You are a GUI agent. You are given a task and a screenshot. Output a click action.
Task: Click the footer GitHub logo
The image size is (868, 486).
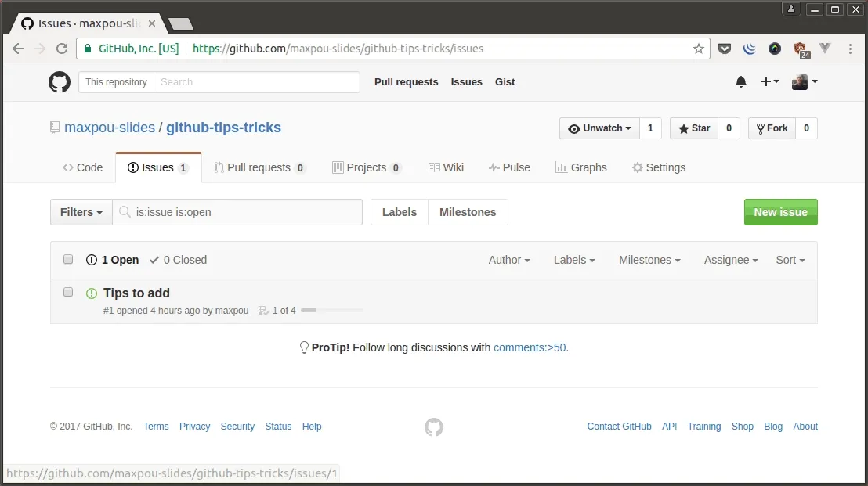click(x=434, y=427)
